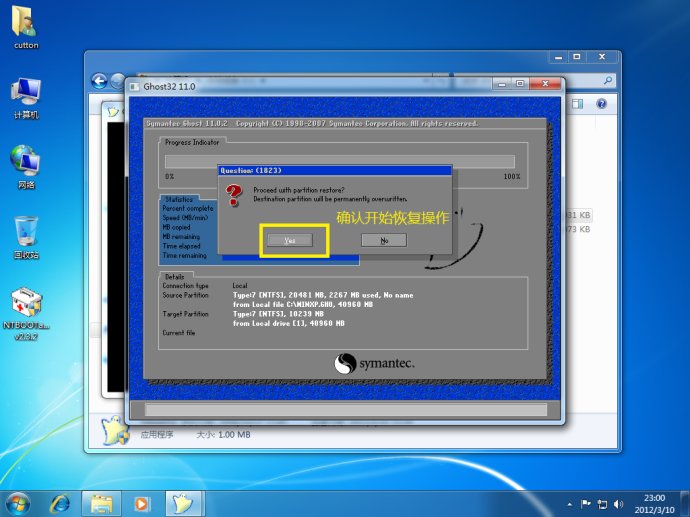
Task: Click 'from Local drive [1], 40960 MB' line
Action: [289, 323]
